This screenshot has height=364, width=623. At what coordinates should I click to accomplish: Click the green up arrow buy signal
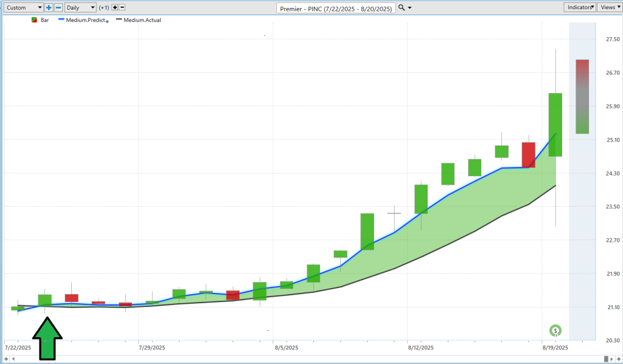click(x=47, y=338)
